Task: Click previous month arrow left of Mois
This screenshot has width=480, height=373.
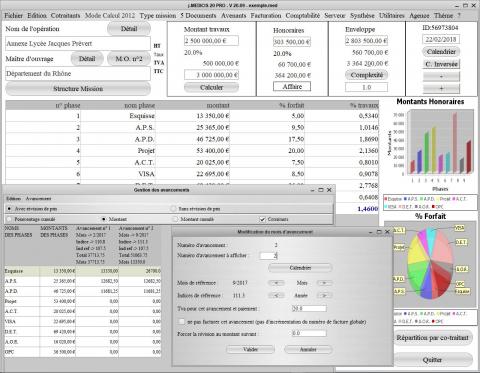Action: [276, 283]
